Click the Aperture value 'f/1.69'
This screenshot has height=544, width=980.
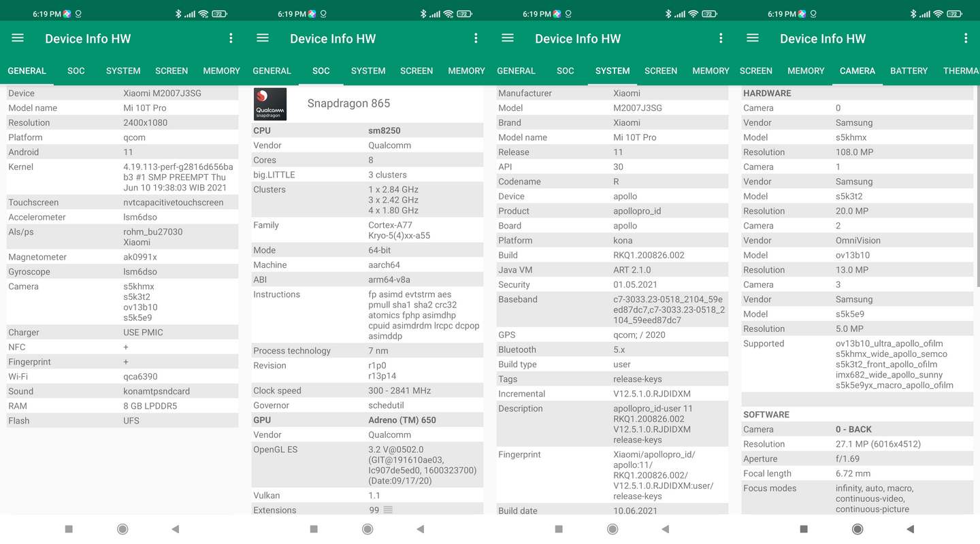(x=847, y=459)
